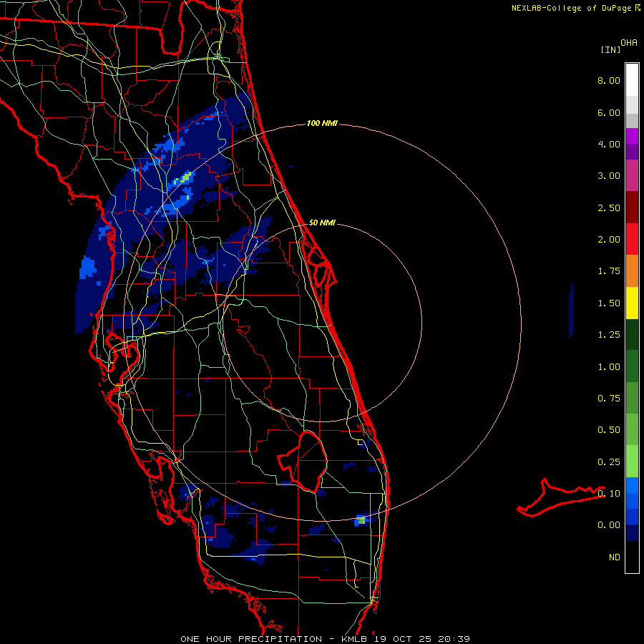Select the lightest green swatch beside 0.25
The image size is (644, 644).
632,462
